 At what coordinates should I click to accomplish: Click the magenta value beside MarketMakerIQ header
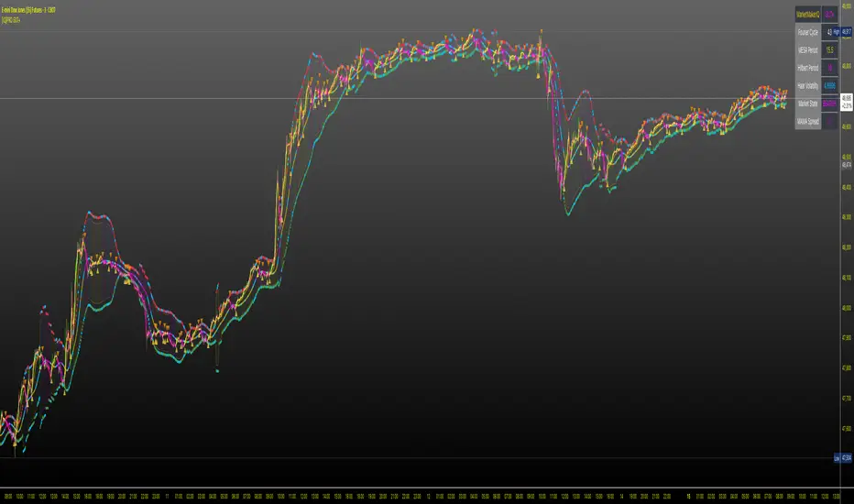click(x=829, y=15)
